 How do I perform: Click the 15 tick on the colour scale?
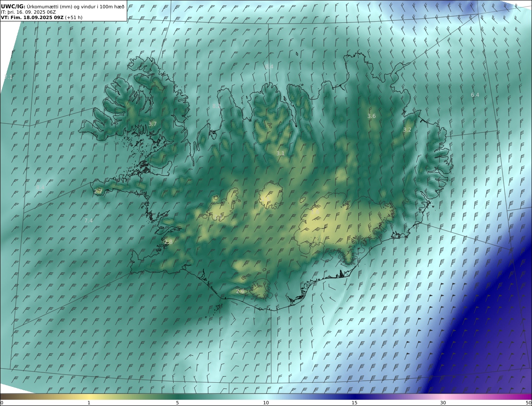click(x=355, y=403)
